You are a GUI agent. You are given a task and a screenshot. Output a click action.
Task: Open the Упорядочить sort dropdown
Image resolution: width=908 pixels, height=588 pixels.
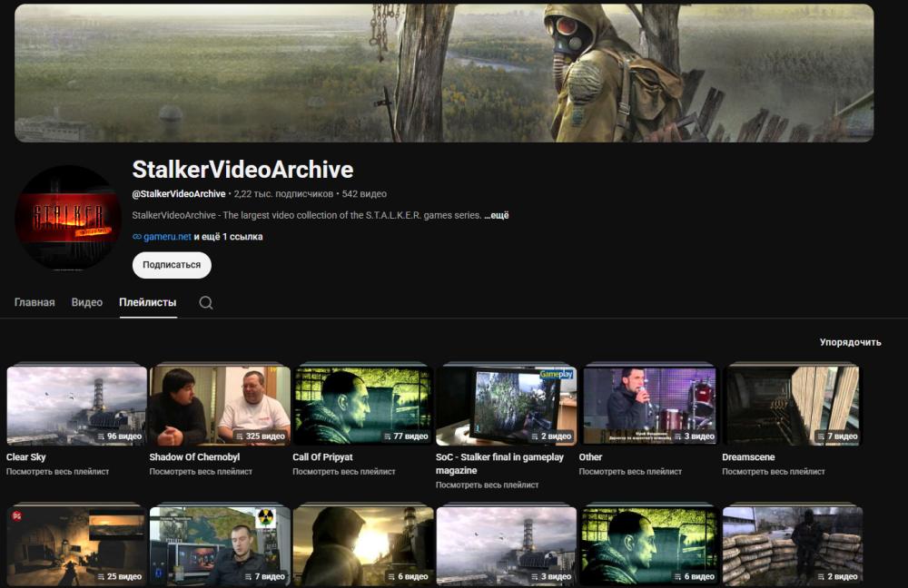[850, 342]
